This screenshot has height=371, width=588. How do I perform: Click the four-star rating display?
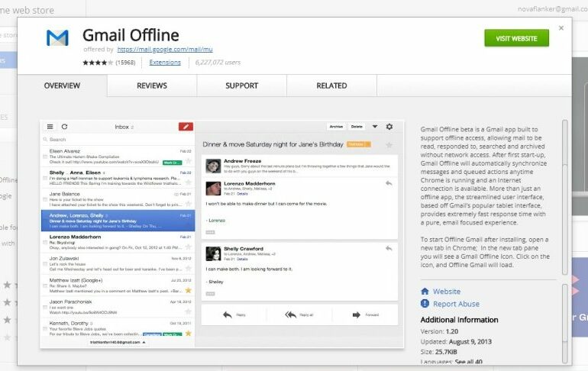pos(98,63)
